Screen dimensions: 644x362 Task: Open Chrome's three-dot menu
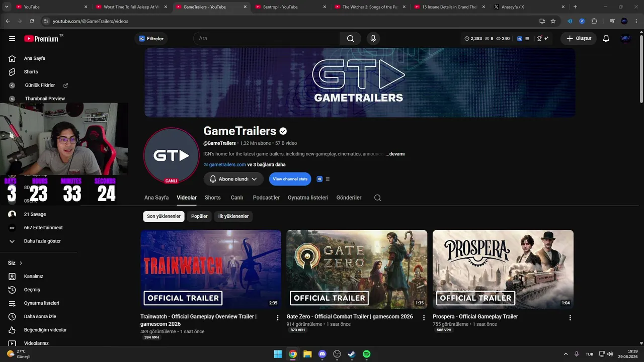(636, 21)
